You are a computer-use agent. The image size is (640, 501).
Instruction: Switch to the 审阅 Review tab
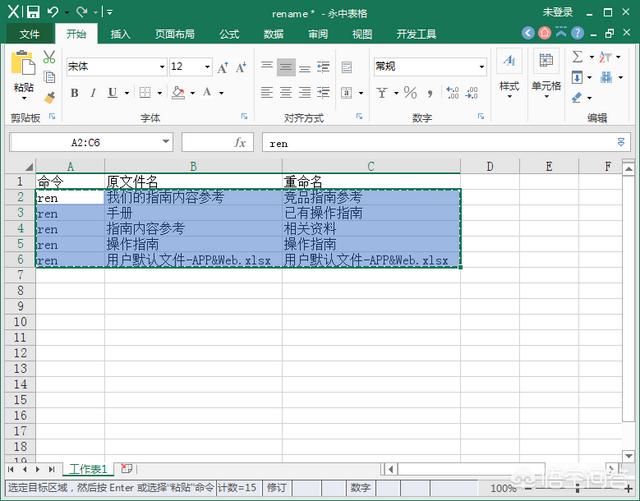[x=318, y=34]
